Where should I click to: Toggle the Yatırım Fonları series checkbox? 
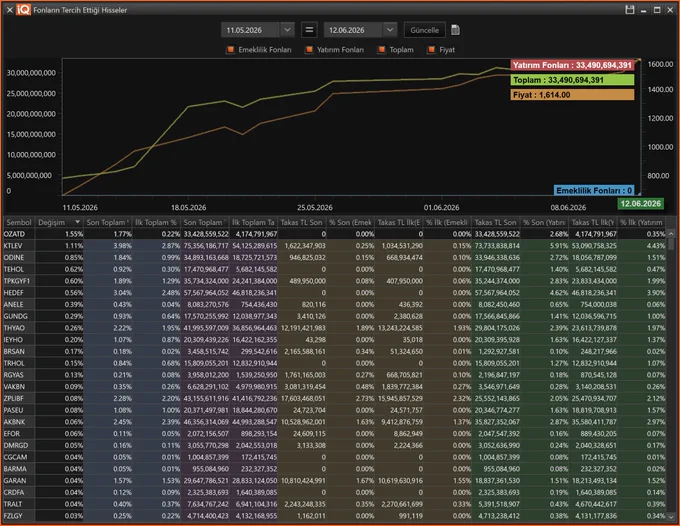(x=309, y=50)
